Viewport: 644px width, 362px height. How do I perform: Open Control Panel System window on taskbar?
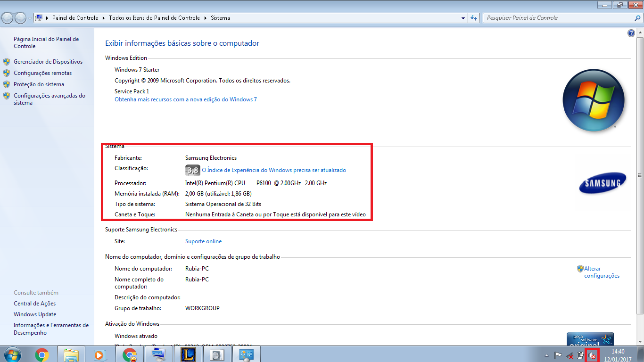coord(246,354)
